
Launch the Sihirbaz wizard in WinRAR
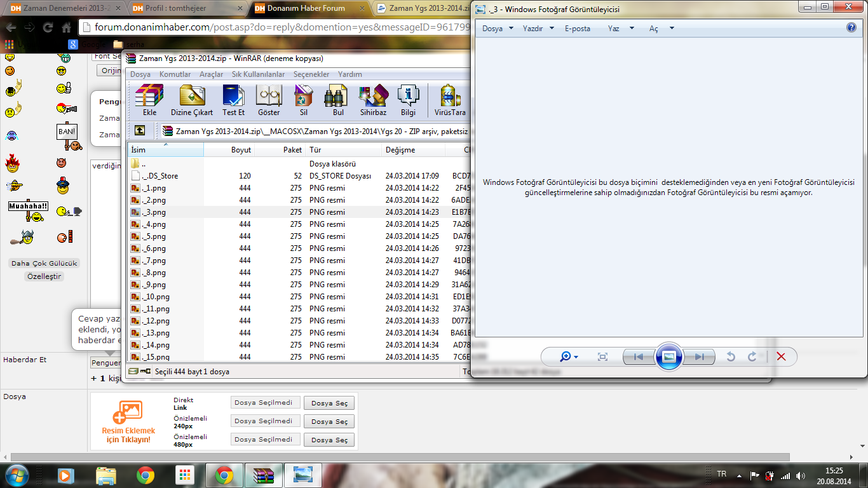click(373, 100)
